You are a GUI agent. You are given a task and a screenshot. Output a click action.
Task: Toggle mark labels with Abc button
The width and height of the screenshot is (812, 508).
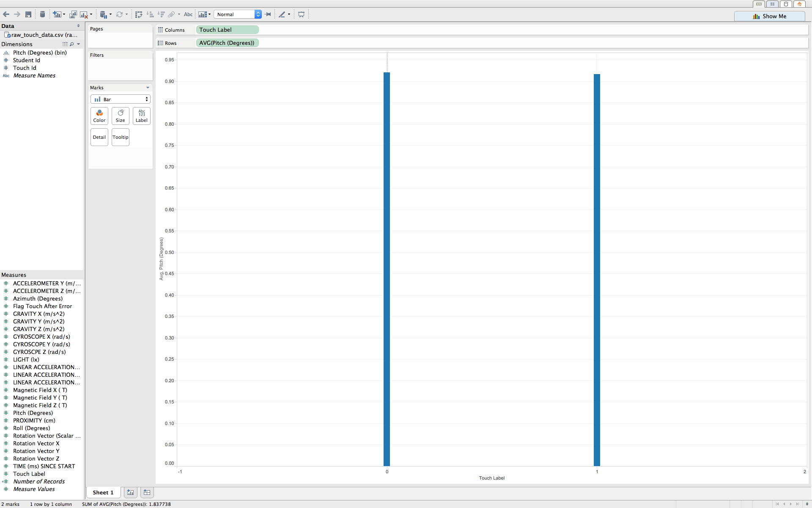188,14
